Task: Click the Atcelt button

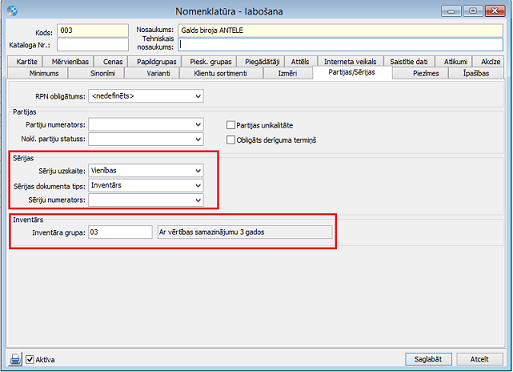Action: coord(479,359)
